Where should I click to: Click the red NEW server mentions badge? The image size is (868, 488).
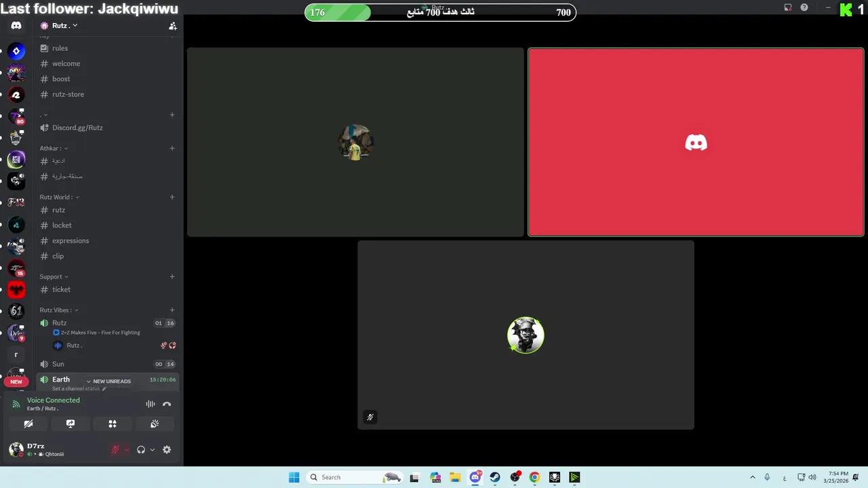pyautogui.click(x=16, y=382)
